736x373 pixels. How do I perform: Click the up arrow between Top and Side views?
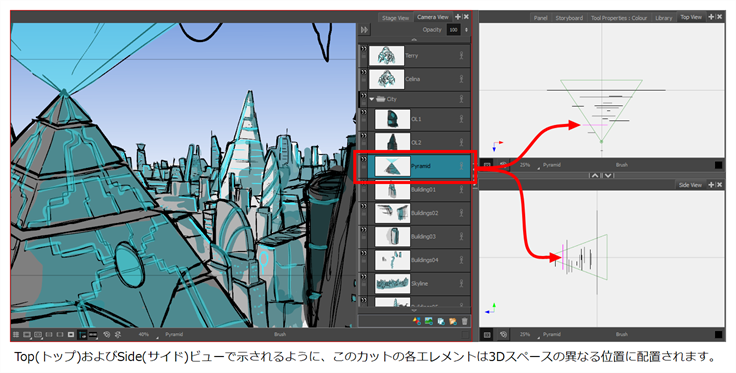595,175
